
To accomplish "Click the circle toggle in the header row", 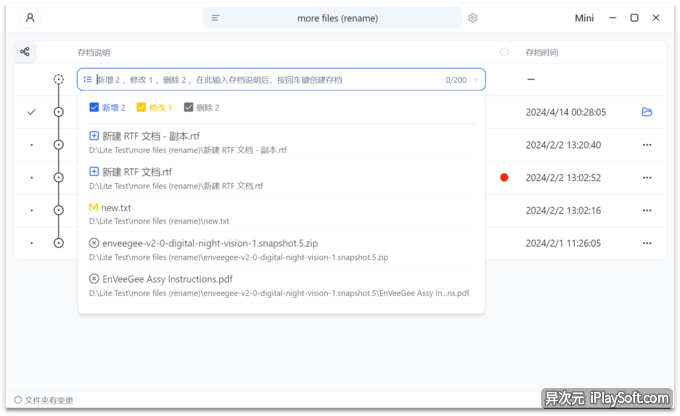I will (x=504, y=52).
